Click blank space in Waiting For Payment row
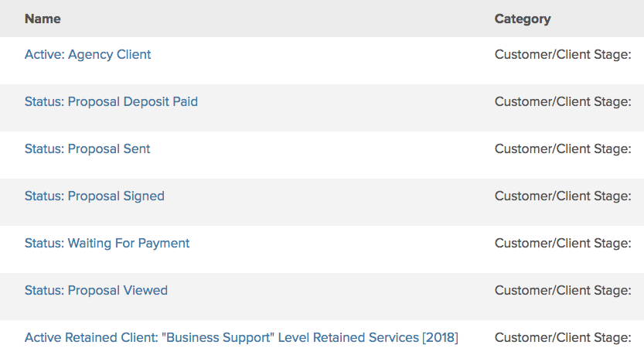This screenshot has width=644, height=362. tap(340, 243)
